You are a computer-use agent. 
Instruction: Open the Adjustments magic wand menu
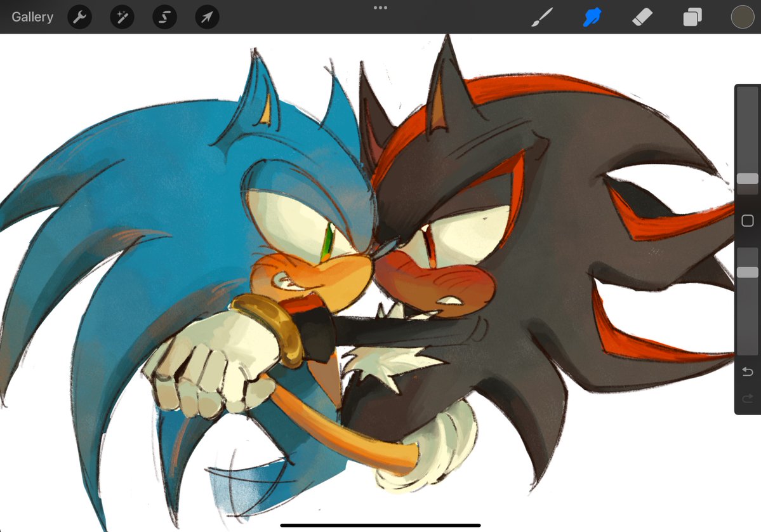122,17
